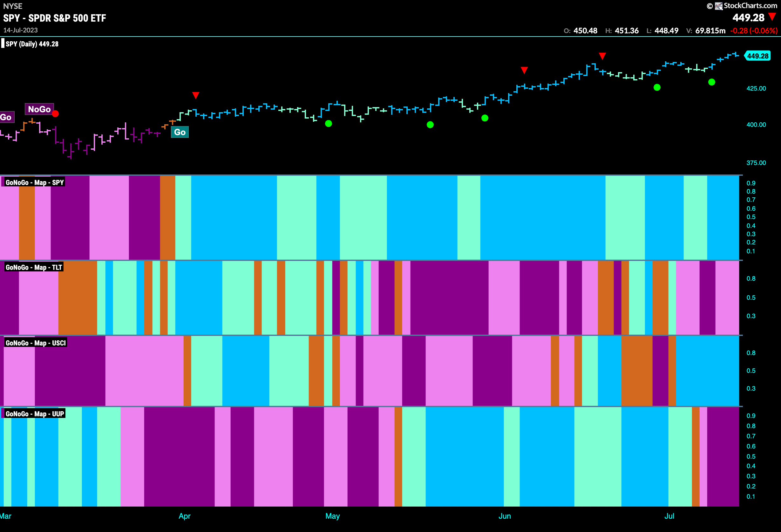Viewport: 781px width, 532px height.
Task: Click the teal Go label near April
Action: 180,132
